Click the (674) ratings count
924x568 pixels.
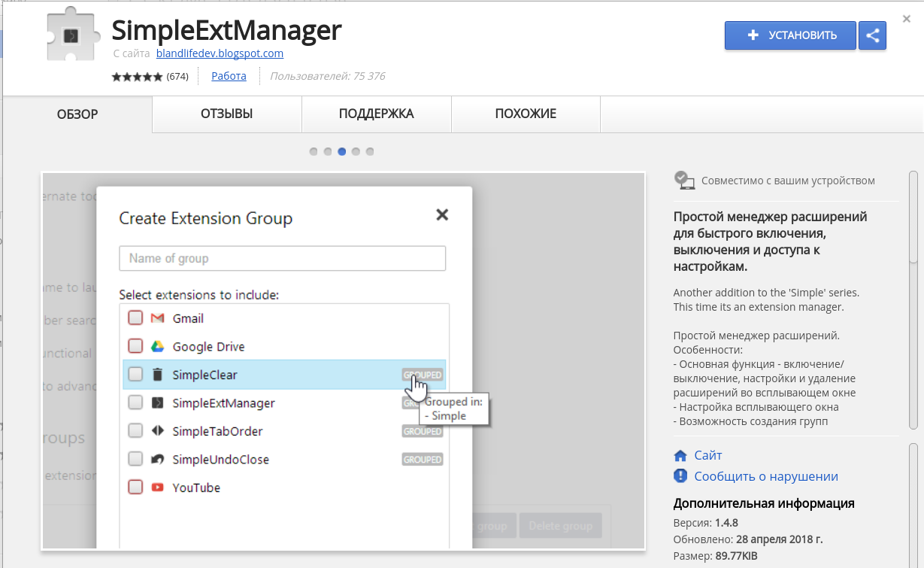pos(177,77)
